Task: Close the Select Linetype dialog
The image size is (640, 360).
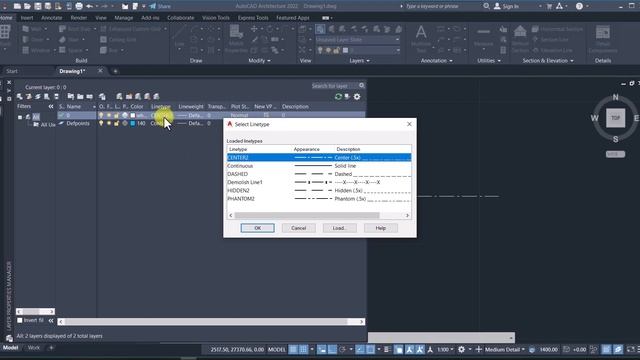Action: (409, 124)
